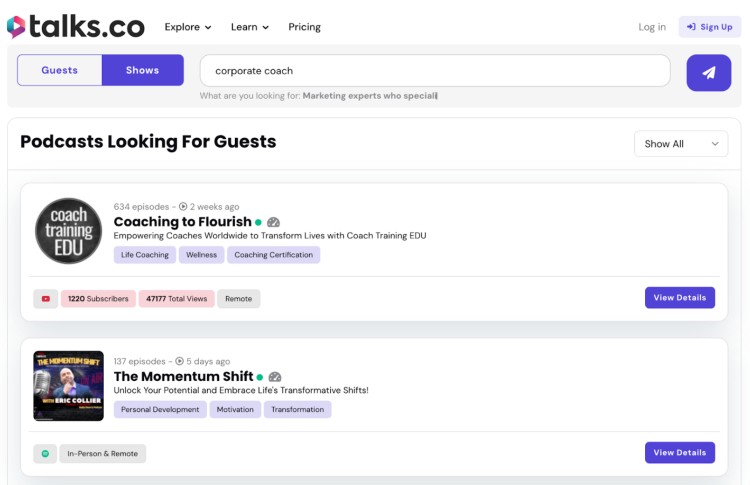Expand the Learn menu

click(x=250, y=27)
